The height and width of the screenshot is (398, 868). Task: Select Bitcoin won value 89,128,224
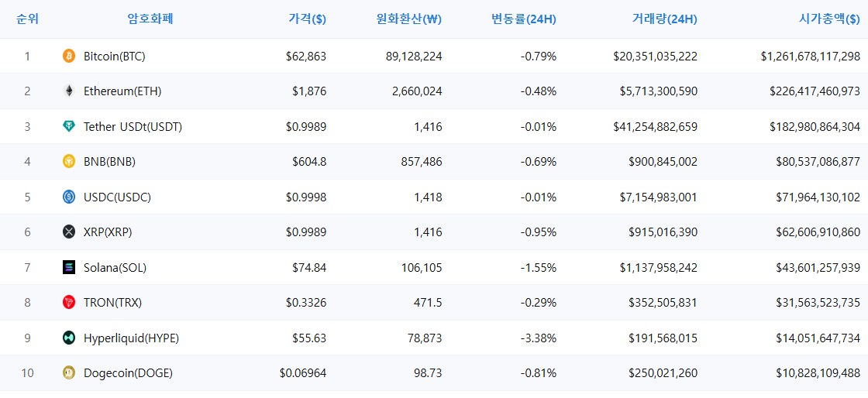414,56
